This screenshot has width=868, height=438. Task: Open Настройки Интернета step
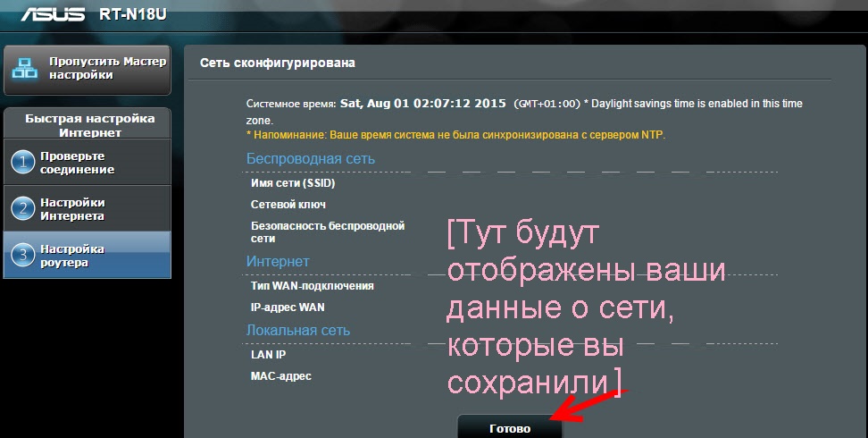click(x=88, y=208)
